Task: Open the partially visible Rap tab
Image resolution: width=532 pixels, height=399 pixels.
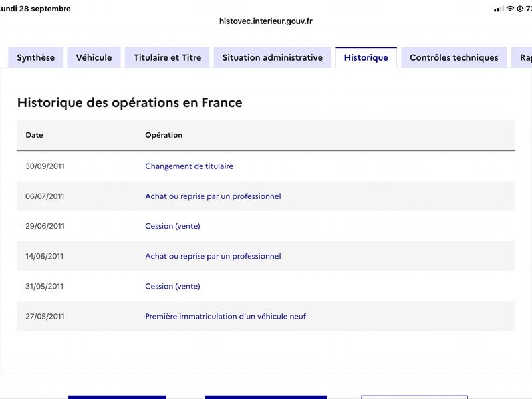Action: (523, 57)
